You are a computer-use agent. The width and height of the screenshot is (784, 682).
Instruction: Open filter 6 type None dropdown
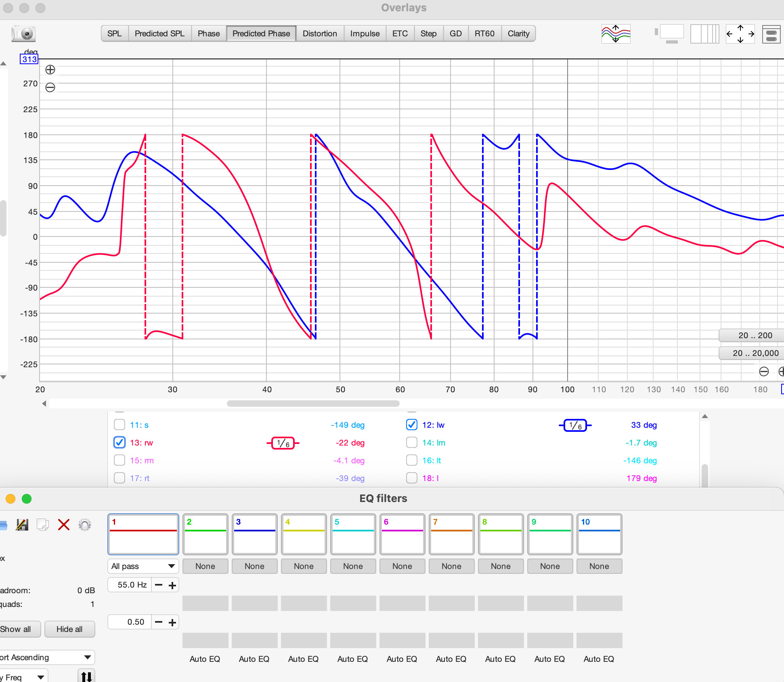[402, 566]
